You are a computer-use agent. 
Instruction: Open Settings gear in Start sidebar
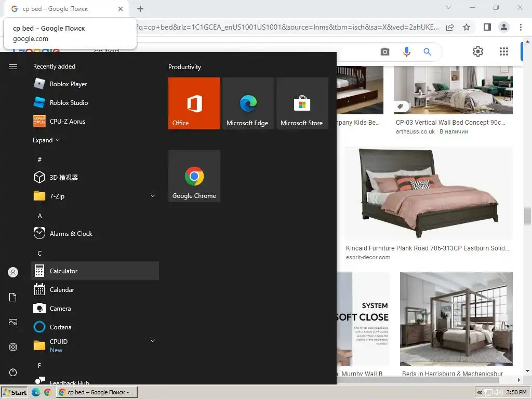pyautogui.click(x=13, y=347)
